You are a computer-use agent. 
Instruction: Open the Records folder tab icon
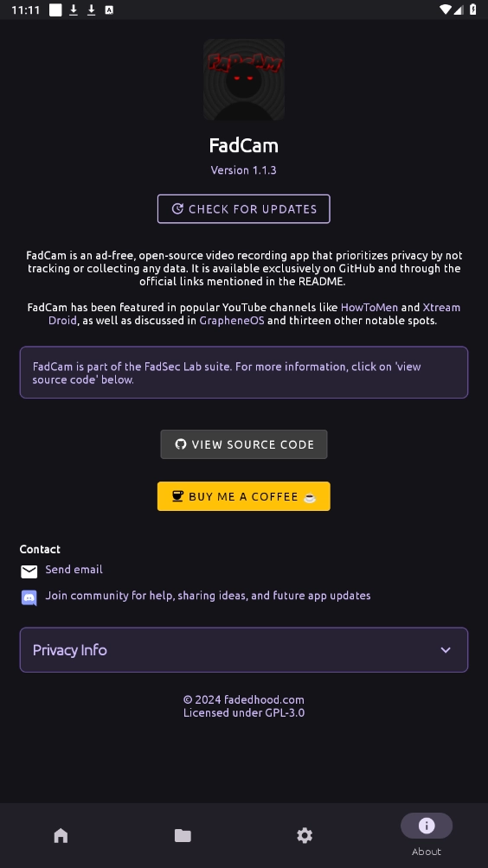183,835
